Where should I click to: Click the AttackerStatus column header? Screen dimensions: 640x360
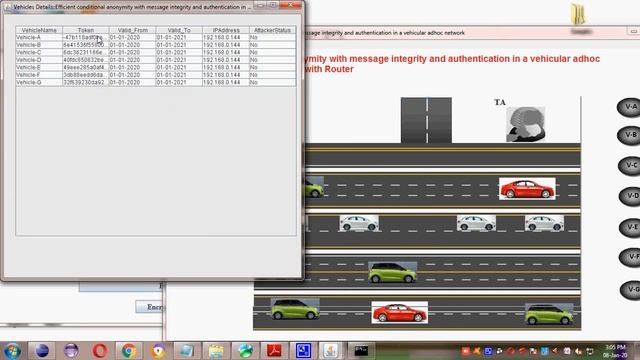[x=273, y=30]
